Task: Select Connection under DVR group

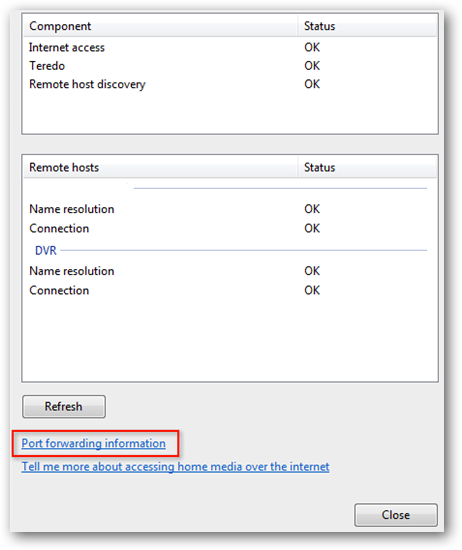Action: (x=230, y=290)
